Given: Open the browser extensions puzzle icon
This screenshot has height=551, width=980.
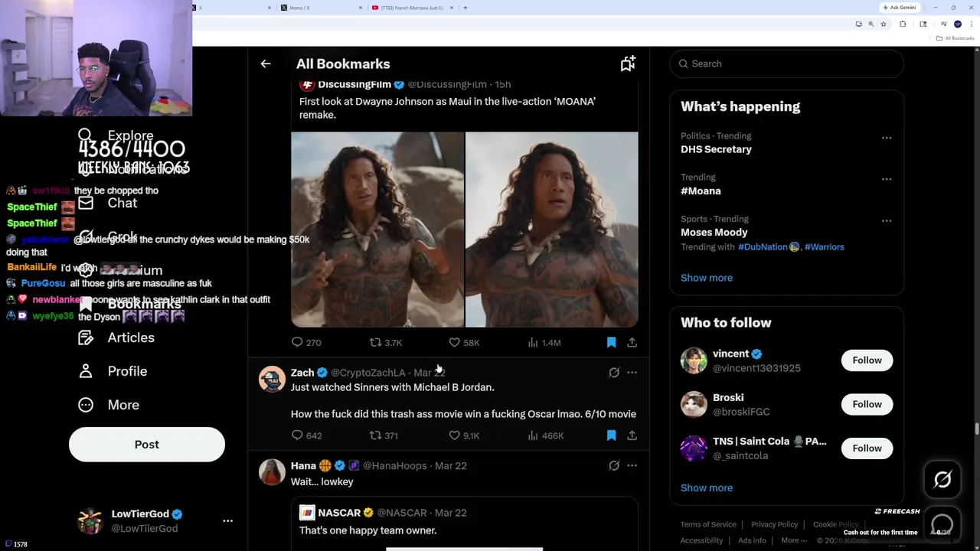Looking at the screenshot, I should (903, 24).
